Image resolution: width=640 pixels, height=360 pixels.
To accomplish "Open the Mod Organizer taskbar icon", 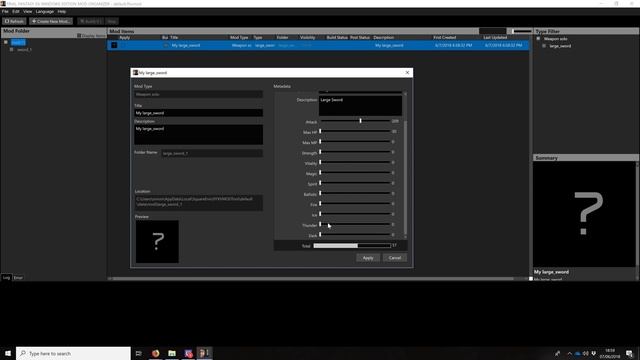I will point(204,353).
